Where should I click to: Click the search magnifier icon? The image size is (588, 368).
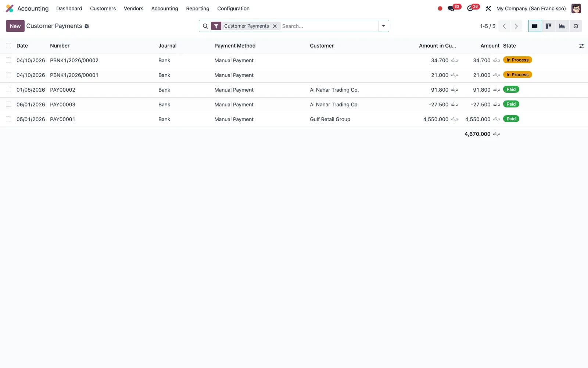(205, 26)
